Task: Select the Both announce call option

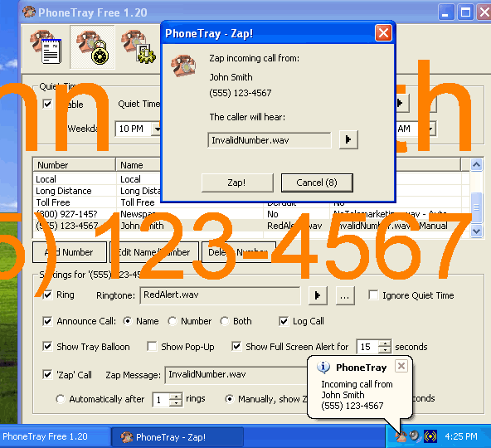Action: pos(225,321)
